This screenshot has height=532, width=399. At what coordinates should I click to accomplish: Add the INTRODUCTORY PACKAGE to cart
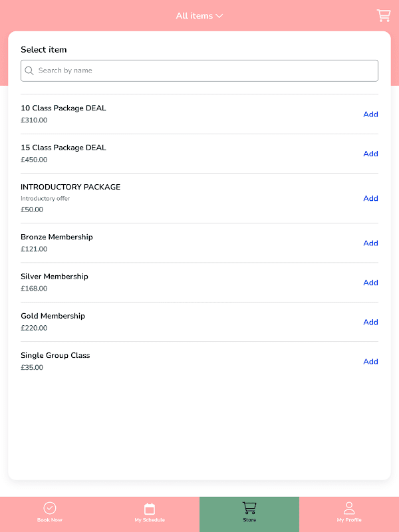click(370, 198)
